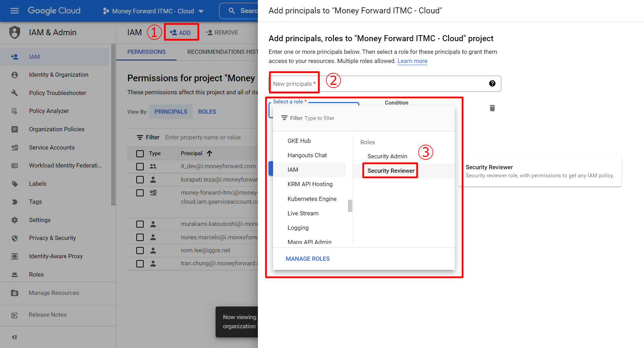Image resolution: width=644 pixels, height=348 pixels.
Task: Click the MANAGE ROLES link
Action: [x=308, y=259]
